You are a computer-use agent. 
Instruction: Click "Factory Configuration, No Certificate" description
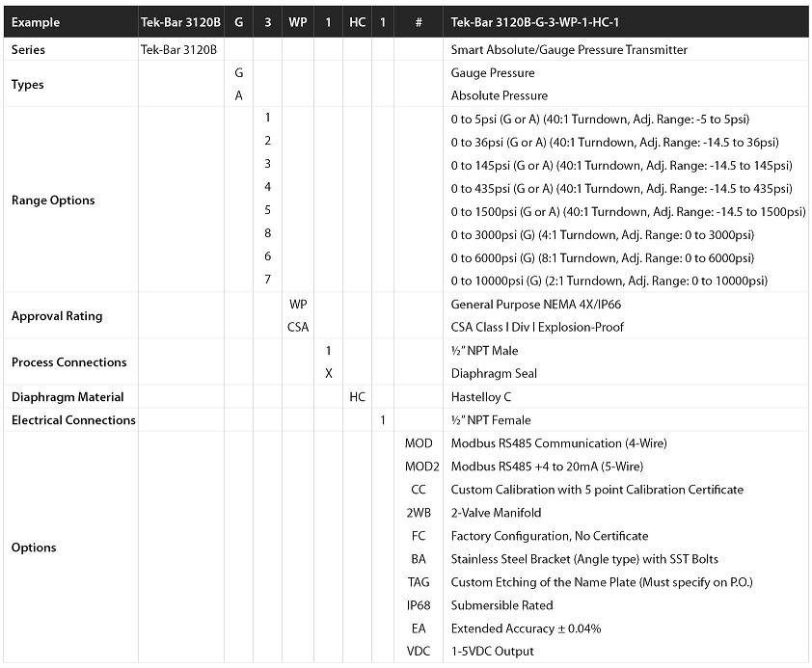pyautogui.click(x=550, y=536)
